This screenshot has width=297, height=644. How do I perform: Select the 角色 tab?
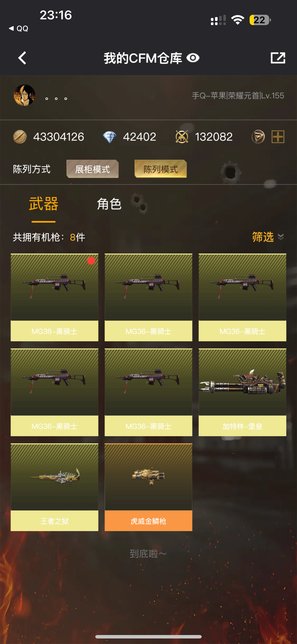109,204
